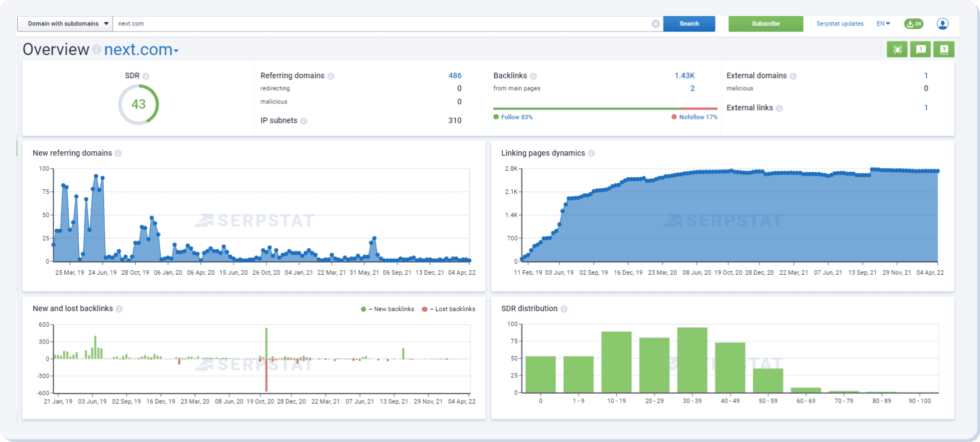Expand the Domain with subdomains dropdown
Screen dimensions: 980x442
click(65, 24)
